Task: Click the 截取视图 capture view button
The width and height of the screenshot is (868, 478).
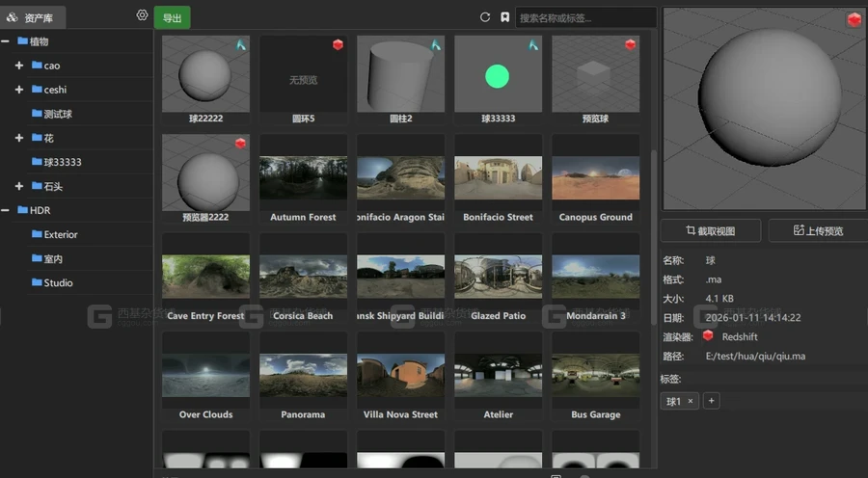Action: click(x=711, y=230)
